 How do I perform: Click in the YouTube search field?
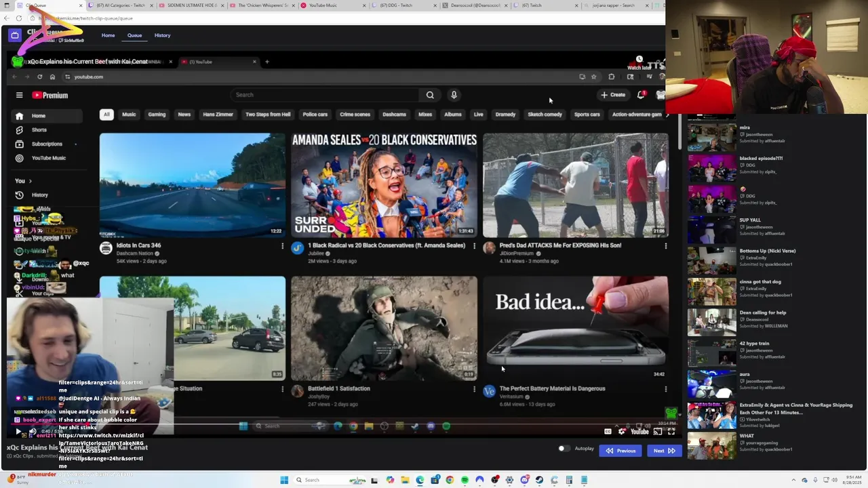325,95
